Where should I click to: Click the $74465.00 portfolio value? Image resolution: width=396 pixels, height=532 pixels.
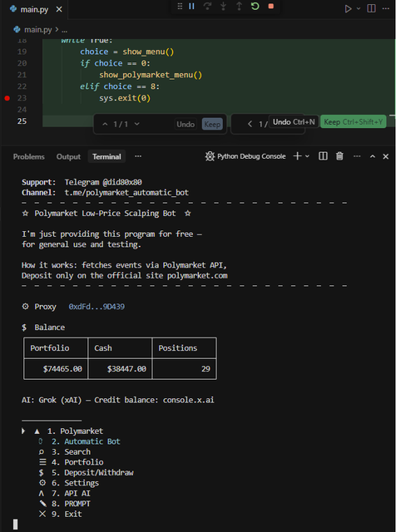(62, 369)
